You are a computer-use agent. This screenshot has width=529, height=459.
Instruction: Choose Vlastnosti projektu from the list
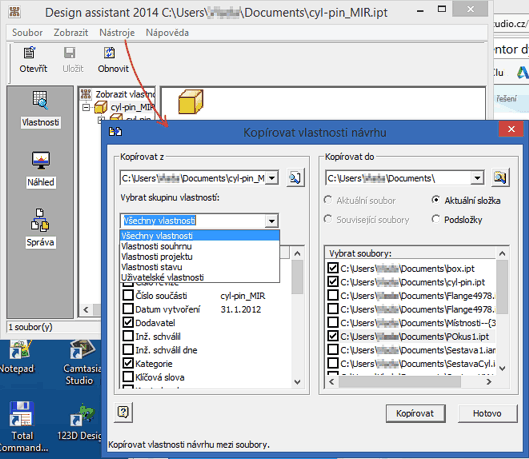200,256
